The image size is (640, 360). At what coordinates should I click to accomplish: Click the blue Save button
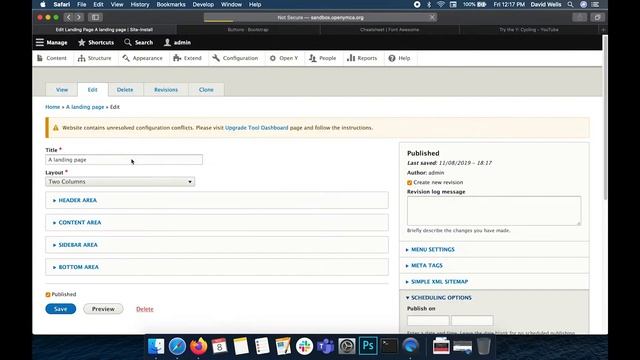(x=60, y=309)
